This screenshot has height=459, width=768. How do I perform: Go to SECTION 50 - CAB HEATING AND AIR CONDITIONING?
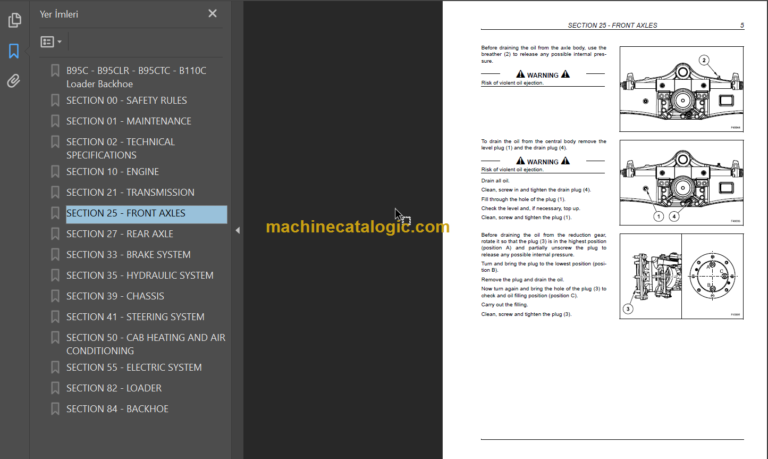tap(146, 344)
